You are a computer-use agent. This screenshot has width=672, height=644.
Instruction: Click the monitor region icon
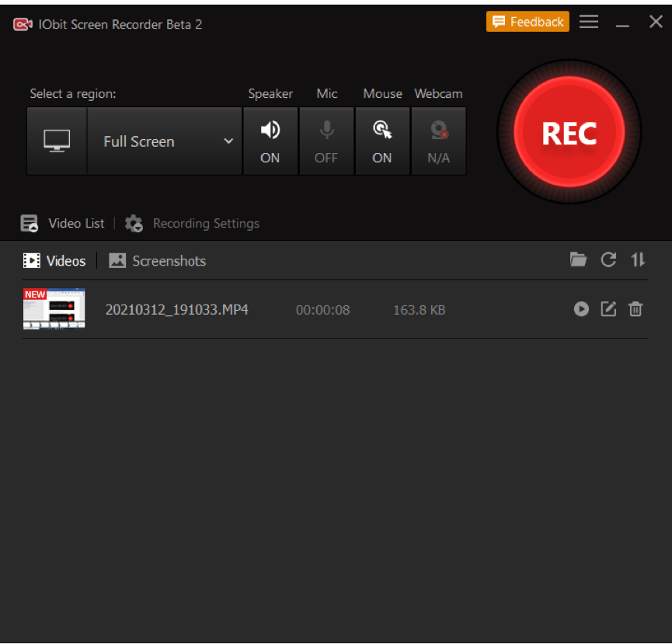pos(57,141)
